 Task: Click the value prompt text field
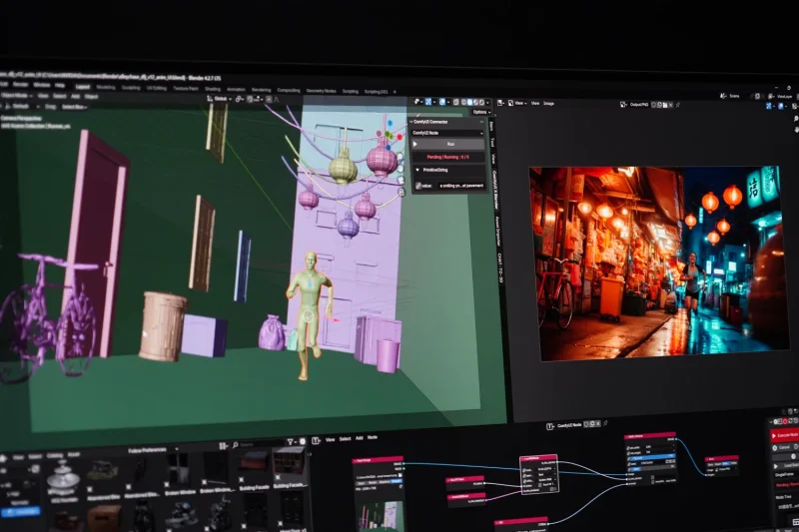pyautogui.click(x=461, y=186)
